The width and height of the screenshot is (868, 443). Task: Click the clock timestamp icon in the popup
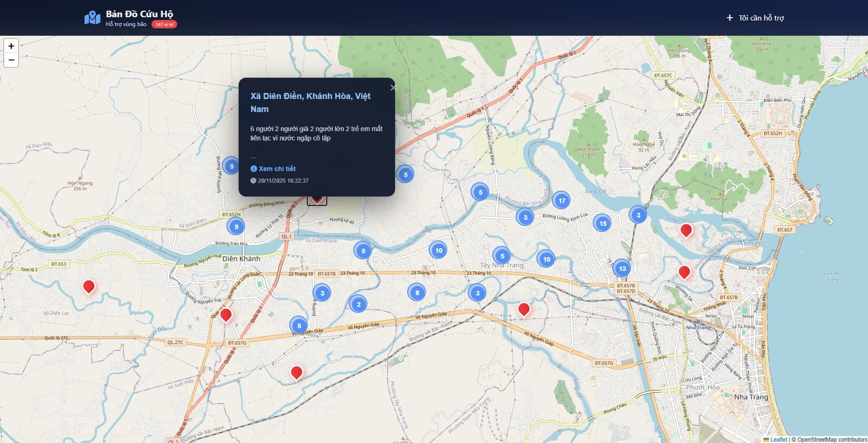pos(253,180)
